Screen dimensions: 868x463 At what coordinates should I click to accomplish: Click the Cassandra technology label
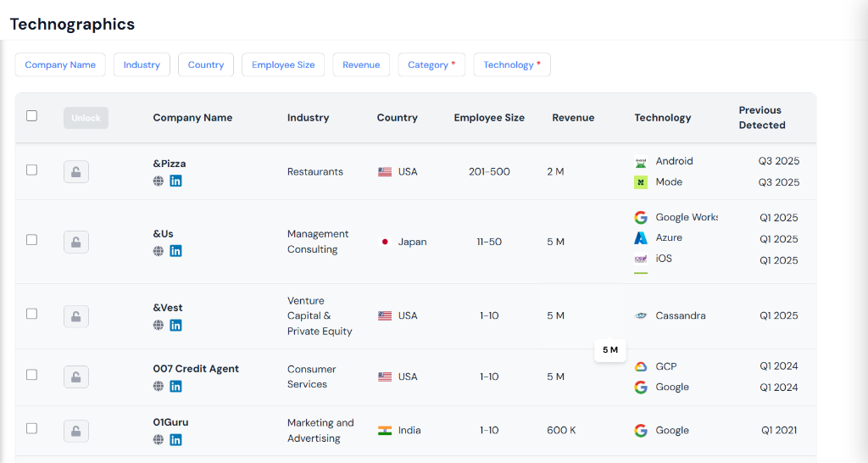681,315
